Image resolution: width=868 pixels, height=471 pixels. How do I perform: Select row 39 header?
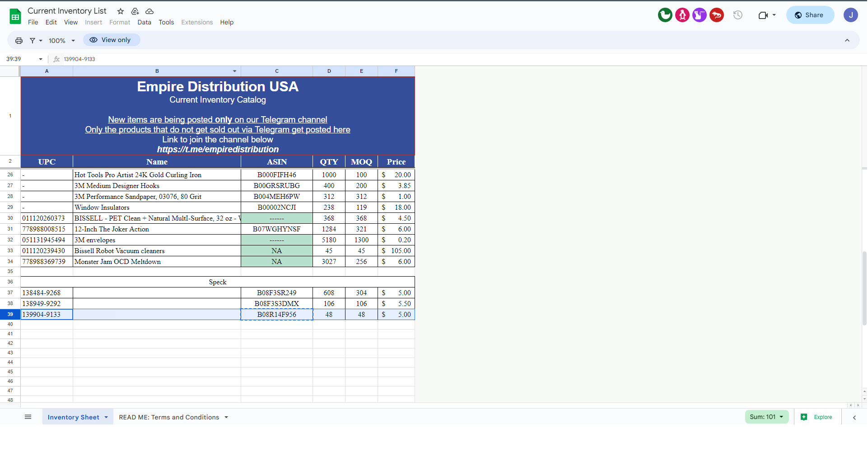click(10, 315)
